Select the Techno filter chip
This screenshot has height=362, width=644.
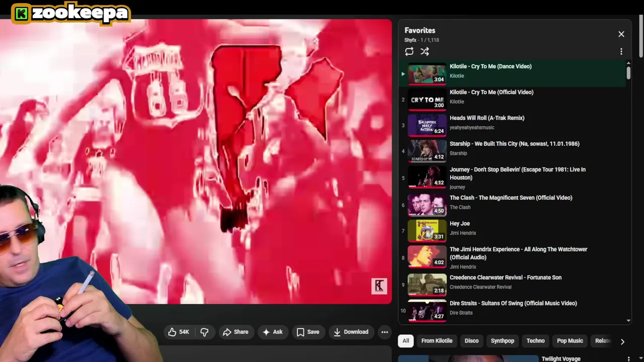(x=535, y=341)
